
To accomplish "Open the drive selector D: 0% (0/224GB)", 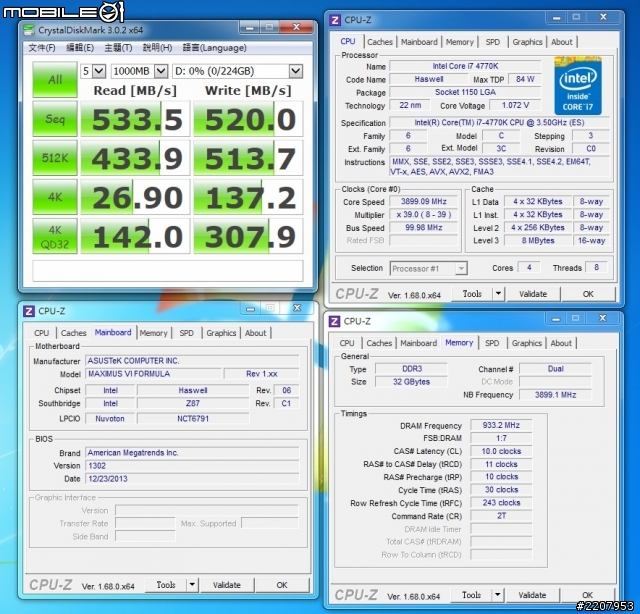I will [x=238, y=71].
